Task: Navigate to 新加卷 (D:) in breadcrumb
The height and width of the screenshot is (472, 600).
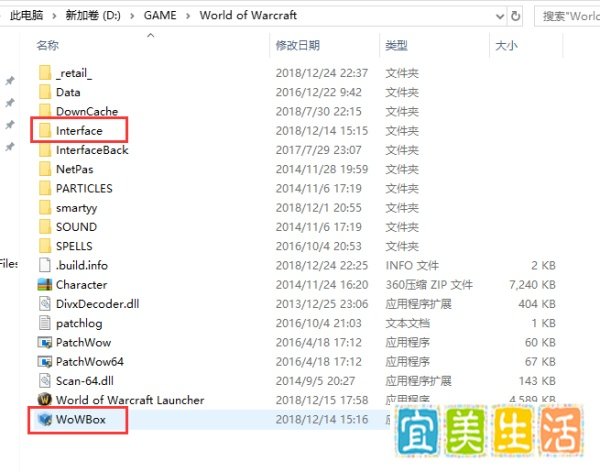Action: (x=93, y=15)
